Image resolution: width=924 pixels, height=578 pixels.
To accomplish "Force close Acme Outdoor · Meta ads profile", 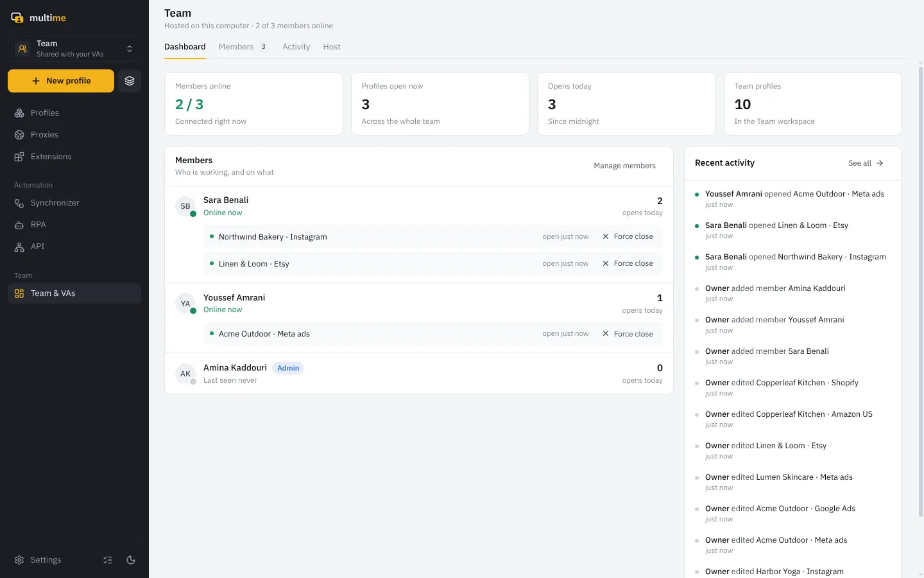I will [x=628, y=334].
